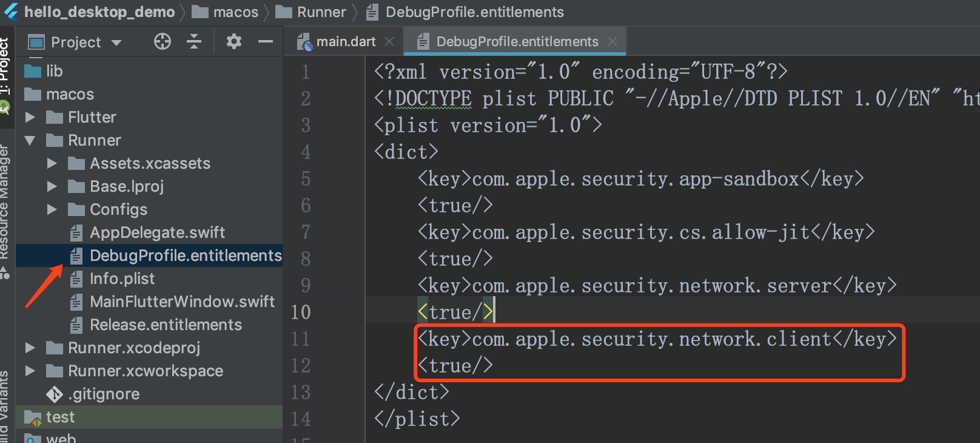Click the locate/select opened file target icon

pos(162,42)
